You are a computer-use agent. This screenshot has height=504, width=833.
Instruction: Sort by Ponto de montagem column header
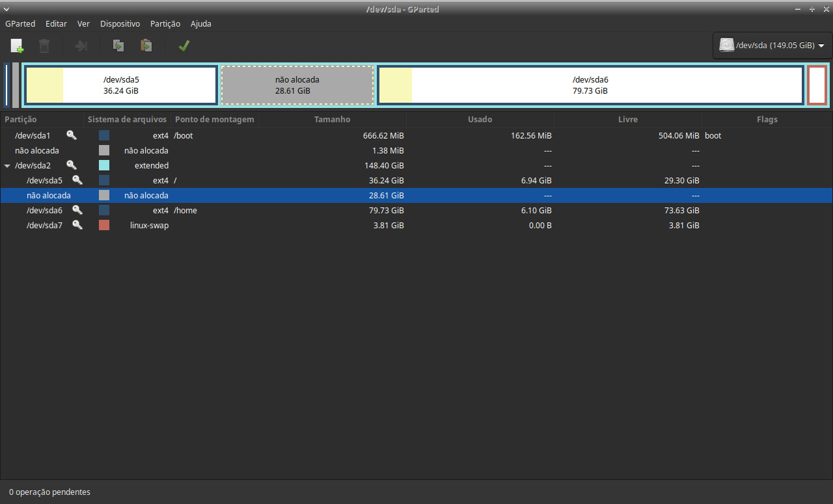(215, 120)
